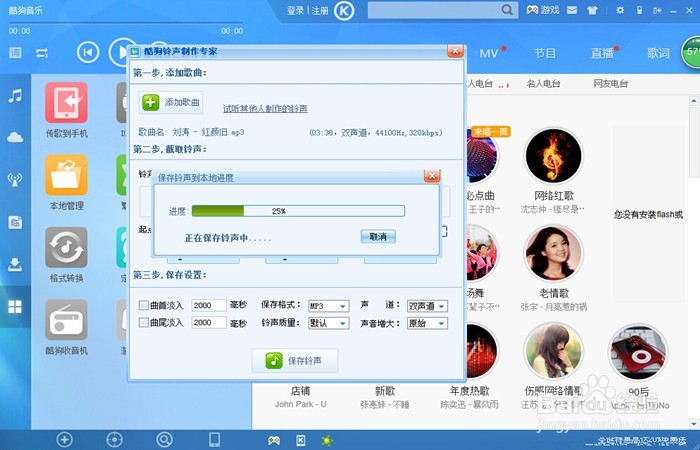Image resolution: width=700 pixels, height=450 pixels.
Task: Open 声道 双声道 dropdown
Action: [427, 306]
